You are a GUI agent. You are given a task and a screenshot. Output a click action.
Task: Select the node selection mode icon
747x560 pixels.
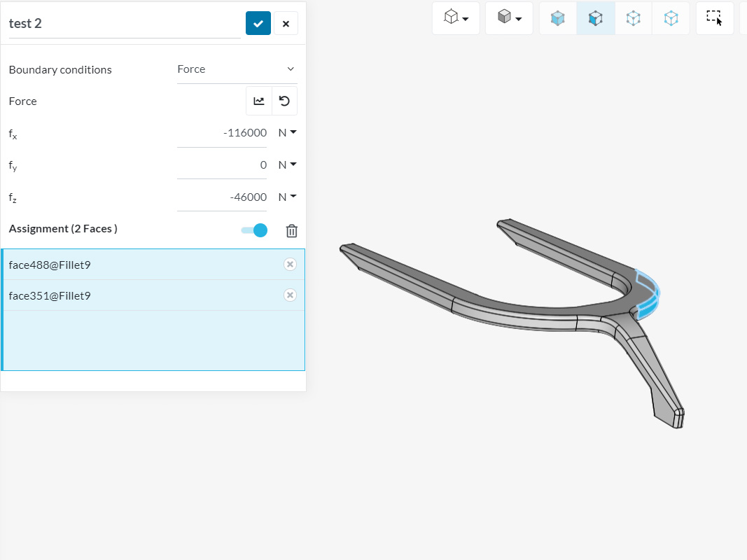[671, 18]
